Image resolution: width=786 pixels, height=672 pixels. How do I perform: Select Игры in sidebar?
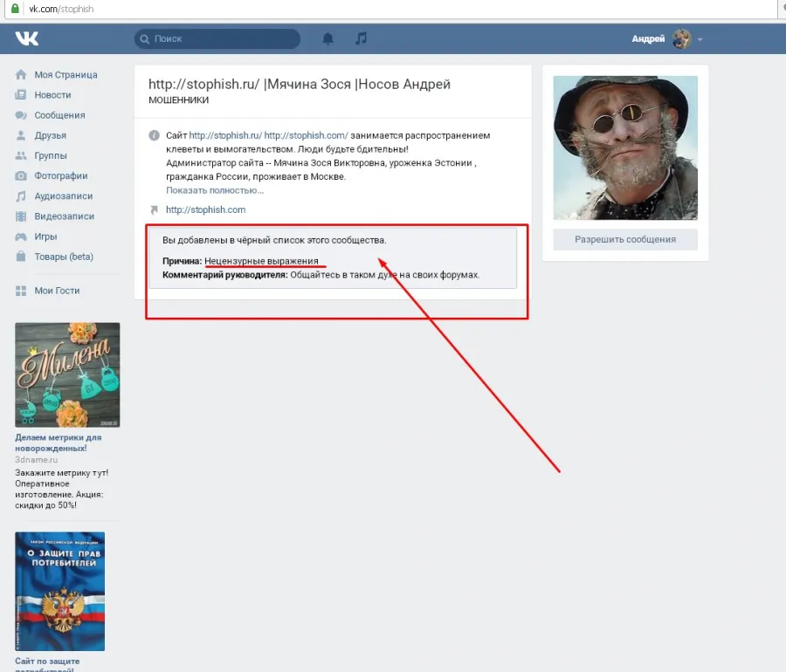tap(45, 237)
